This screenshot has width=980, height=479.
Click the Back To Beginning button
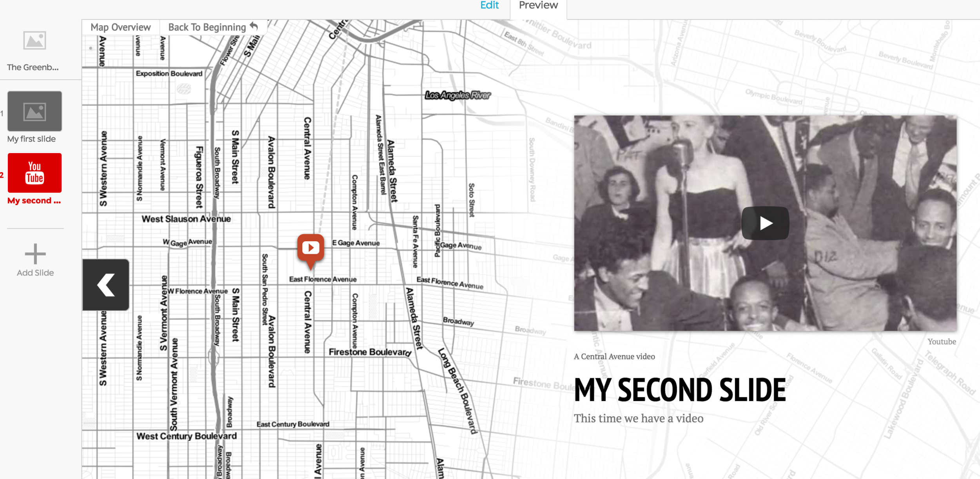207,27
